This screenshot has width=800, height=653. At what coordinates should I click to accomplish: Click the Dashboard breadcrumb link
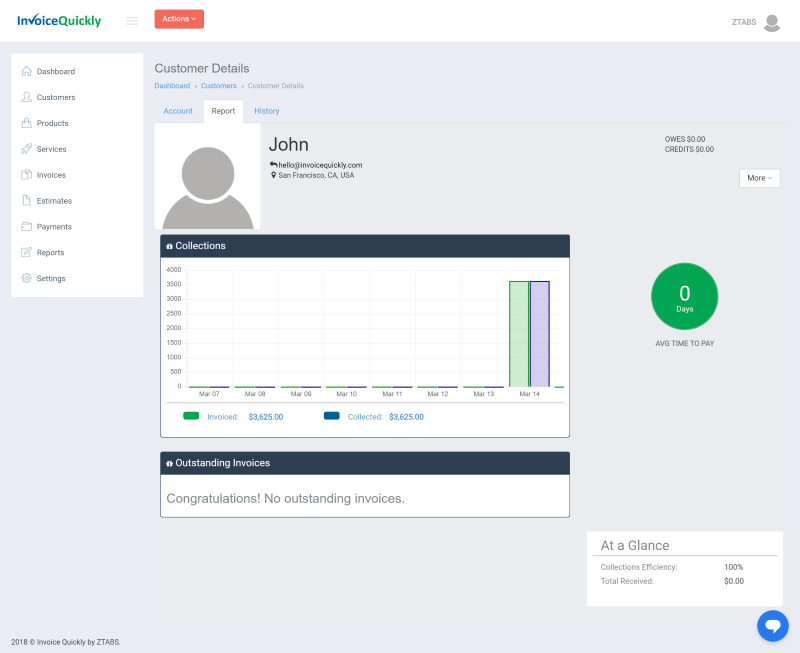[x=172, y=86]
